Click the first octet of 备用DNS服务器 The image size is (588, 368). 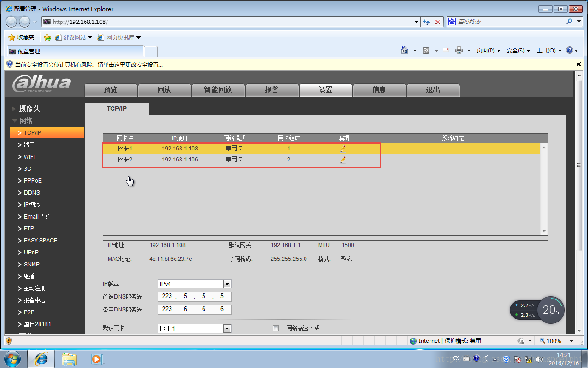coord(167,309)
